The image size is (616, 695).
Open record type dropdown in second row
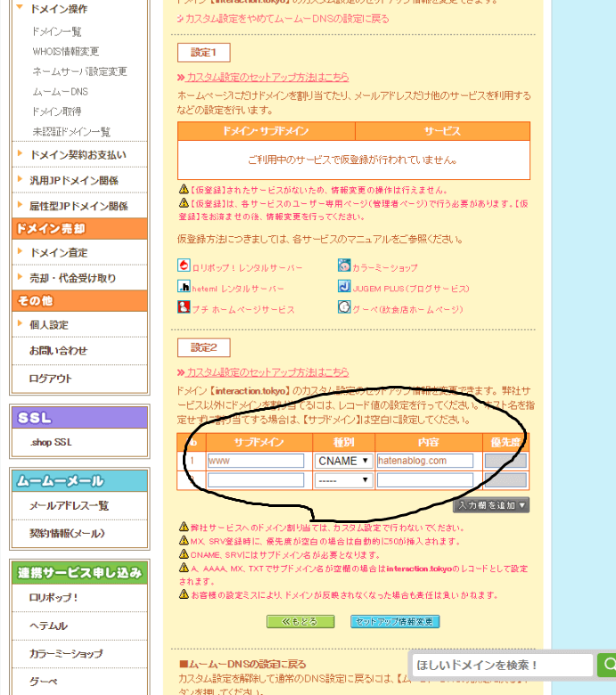pyautogui.click(x=343, y=480)
